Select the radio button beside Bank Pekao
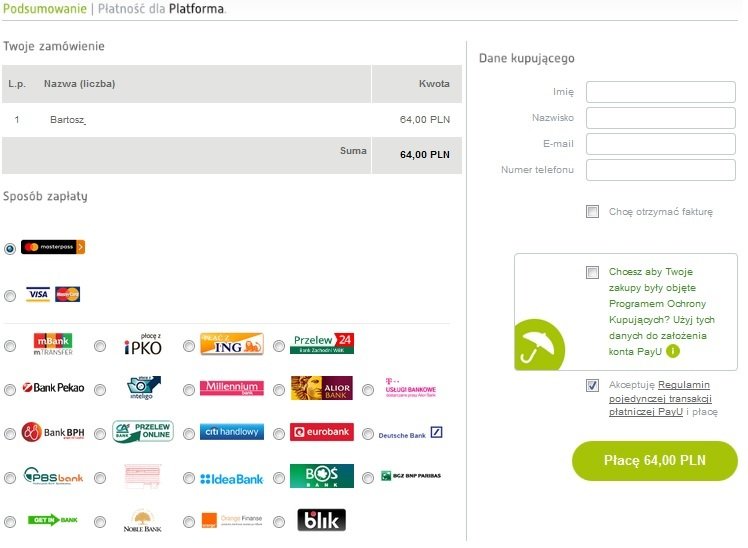This screenshot has height=548, width=748. [x=10, y=389]
